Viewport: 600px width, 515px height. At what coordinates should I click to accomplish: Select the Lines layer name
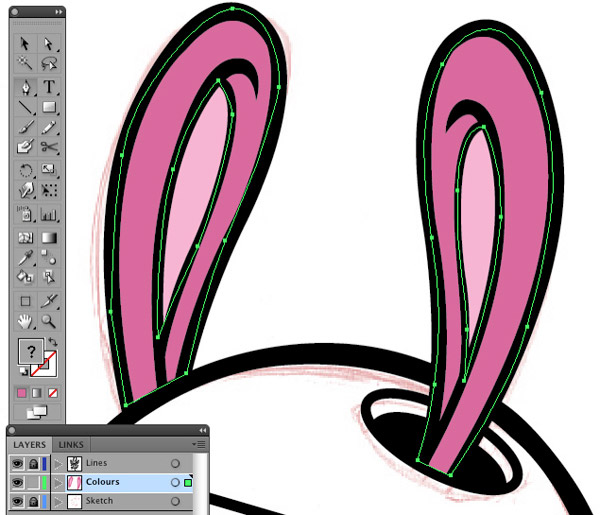(96, 463)
